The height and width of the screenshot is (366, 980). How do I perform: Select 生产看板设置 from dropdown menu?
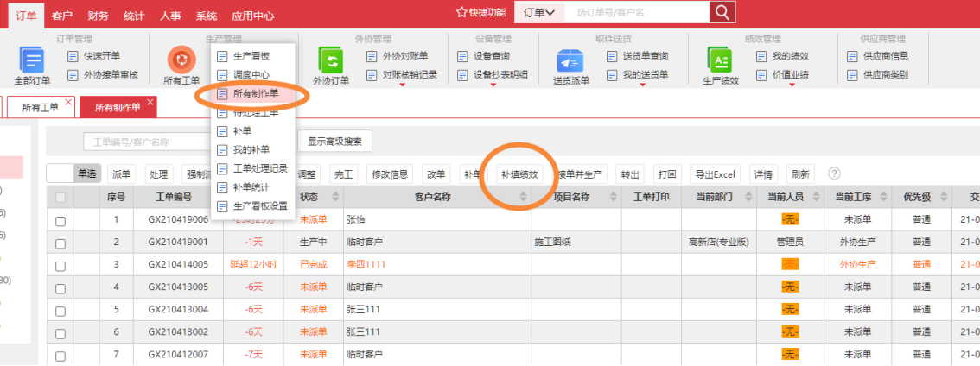pyautogui.click(x=252, y=206)
